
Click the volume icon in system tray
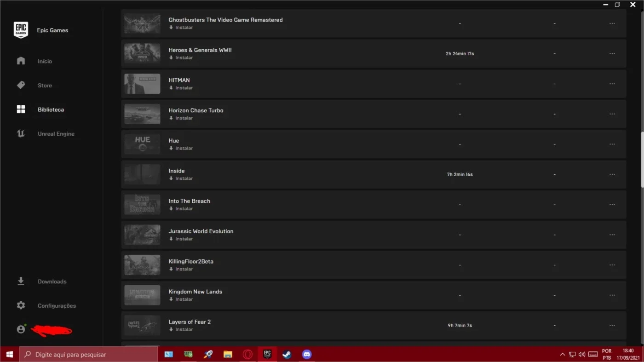582,354
